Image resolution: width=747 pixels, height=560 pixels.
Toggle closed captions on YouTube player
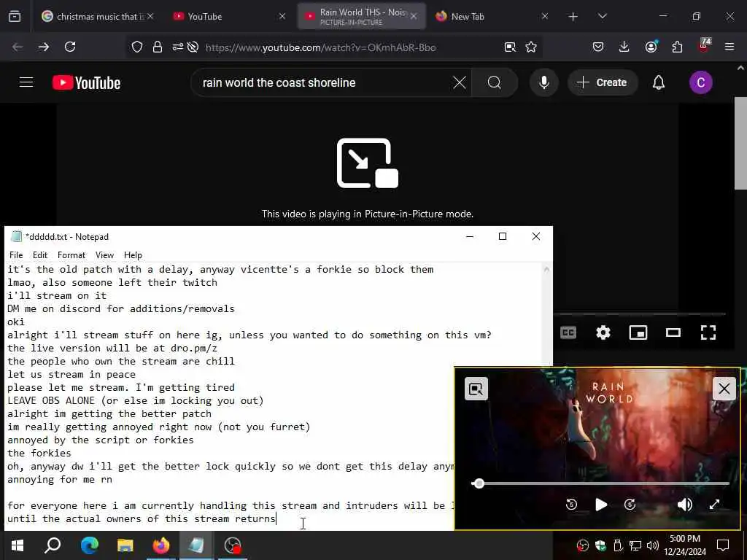[568, 332]
